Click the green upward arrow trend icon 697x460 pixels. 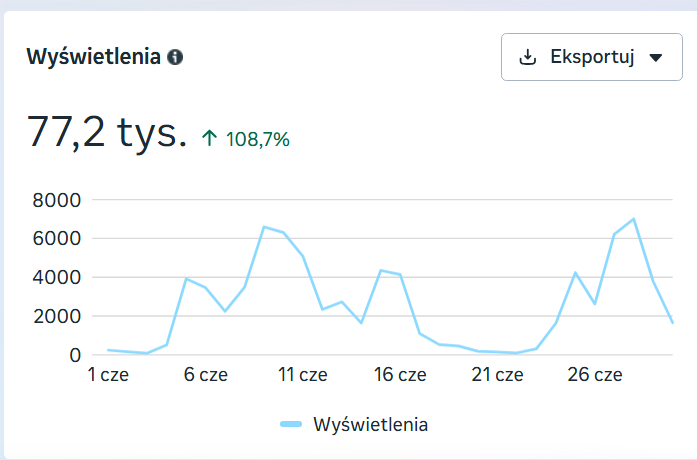tap(209, 138)
